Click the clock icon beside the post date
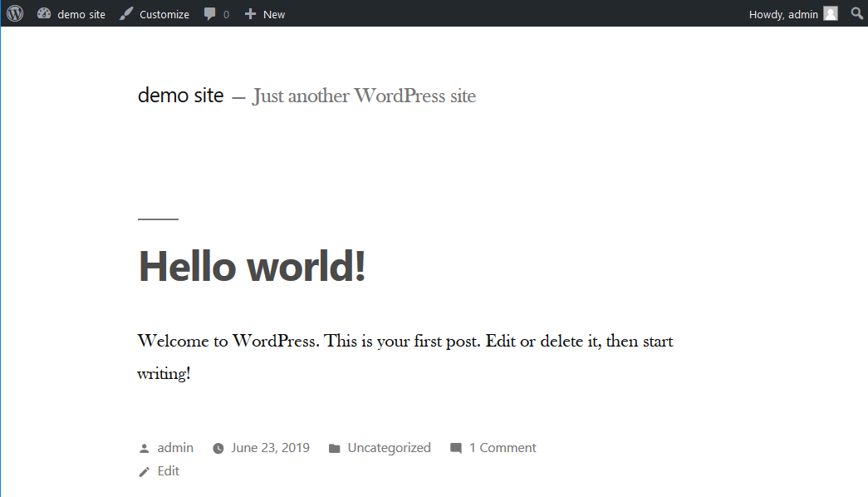This screenshot has height=497, width=868. coord(218,447)
